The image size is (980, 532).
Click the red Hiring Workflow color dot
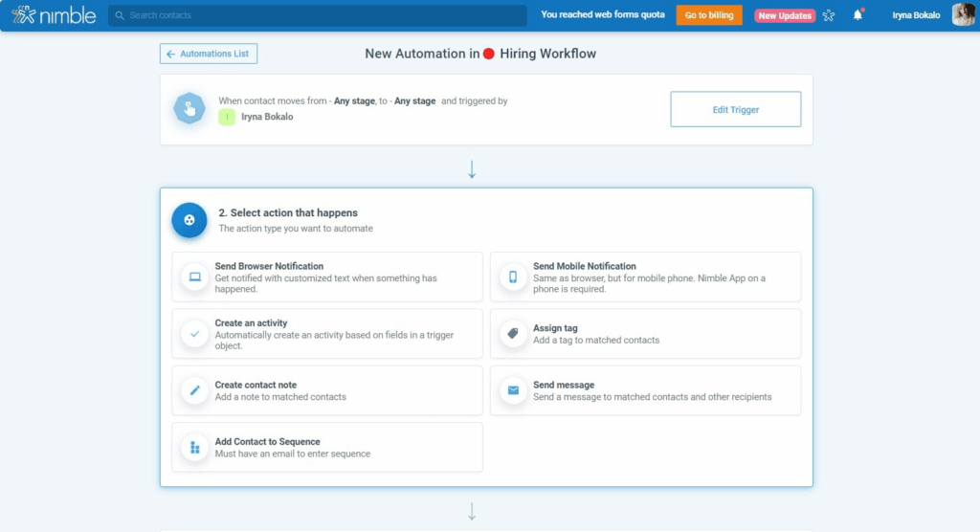488,54
